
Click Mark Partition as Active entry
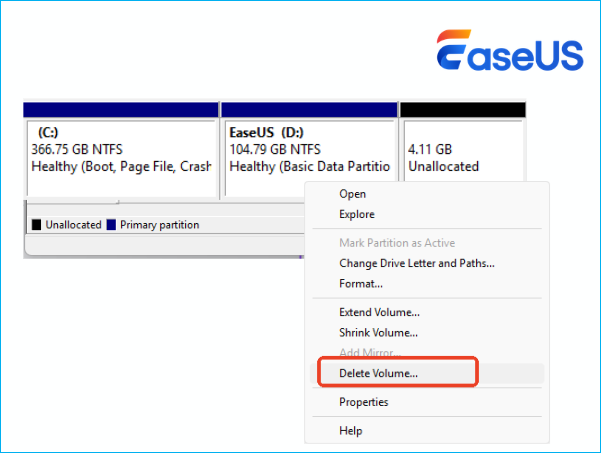pos(427,243)
